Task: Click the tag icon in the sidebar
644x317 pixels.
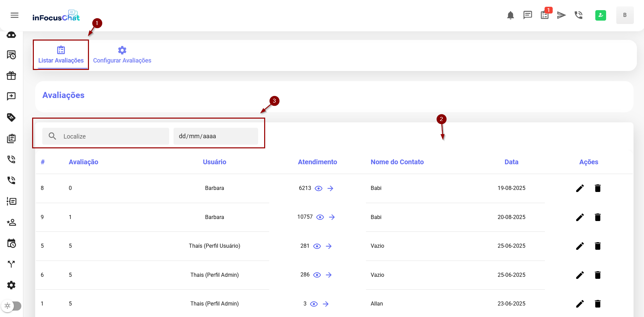Action: (11, 117)
